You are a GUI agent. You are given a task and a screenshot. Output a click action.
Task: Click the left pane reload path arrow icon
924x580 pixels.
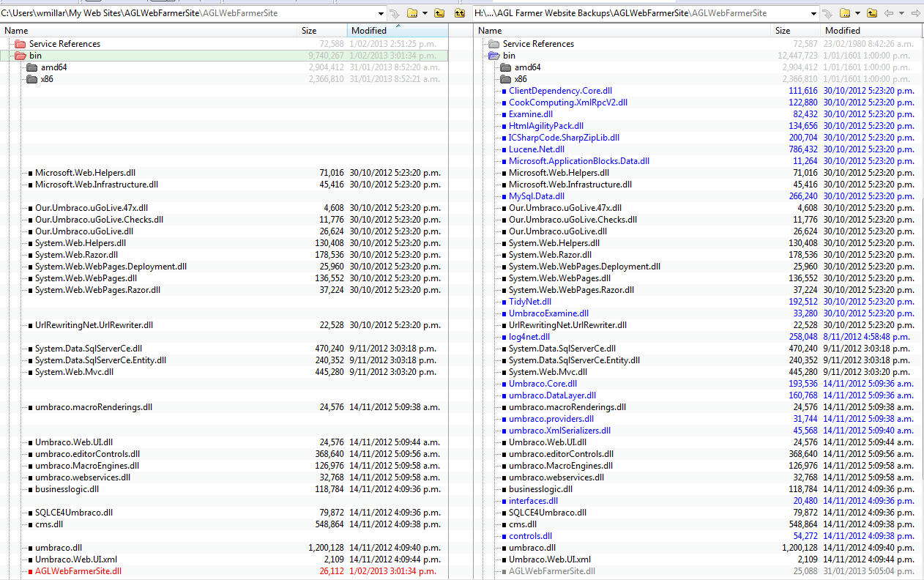point(395,13)
